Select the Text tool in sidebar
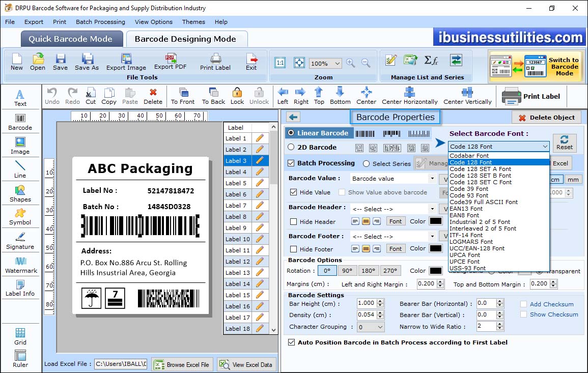The width and height of the screenshot is (588, 373). pos(20,98)
